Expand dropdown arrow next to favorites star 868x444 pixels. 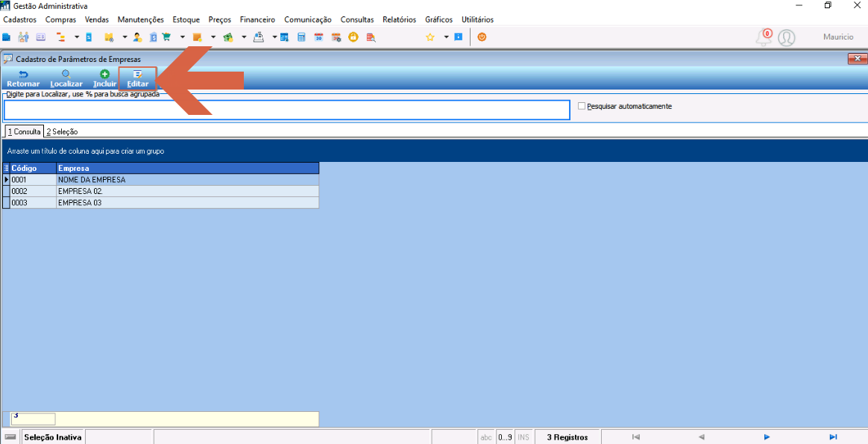446,37
